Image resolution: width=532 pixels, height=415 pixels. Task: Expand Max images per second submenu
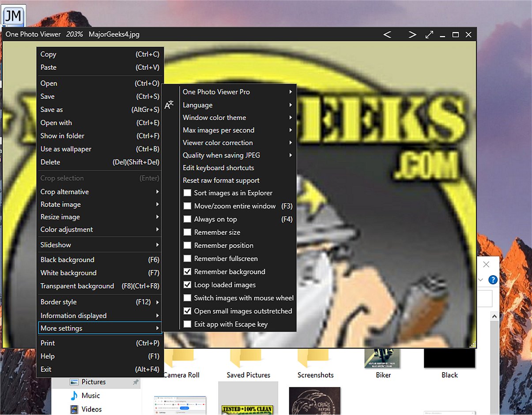238,130
